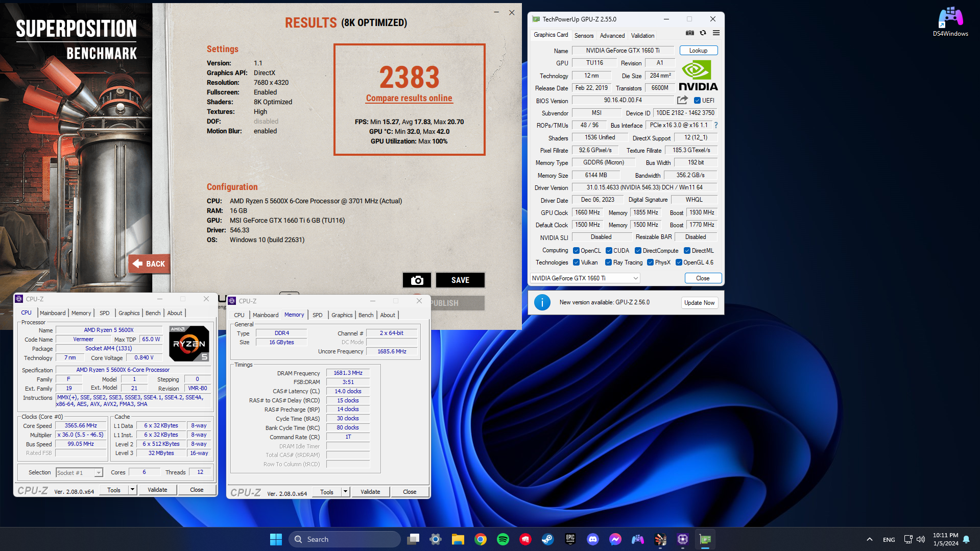
Task: Expand Tools dropdown arrow in left CPU-Z
Action: [132, 490]
